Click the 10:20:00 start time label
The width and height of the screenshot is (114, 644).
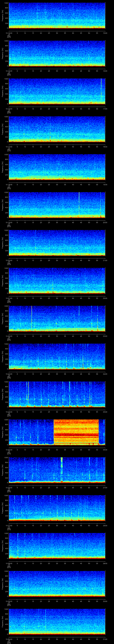pyautogui.click(x=9, y=260)
